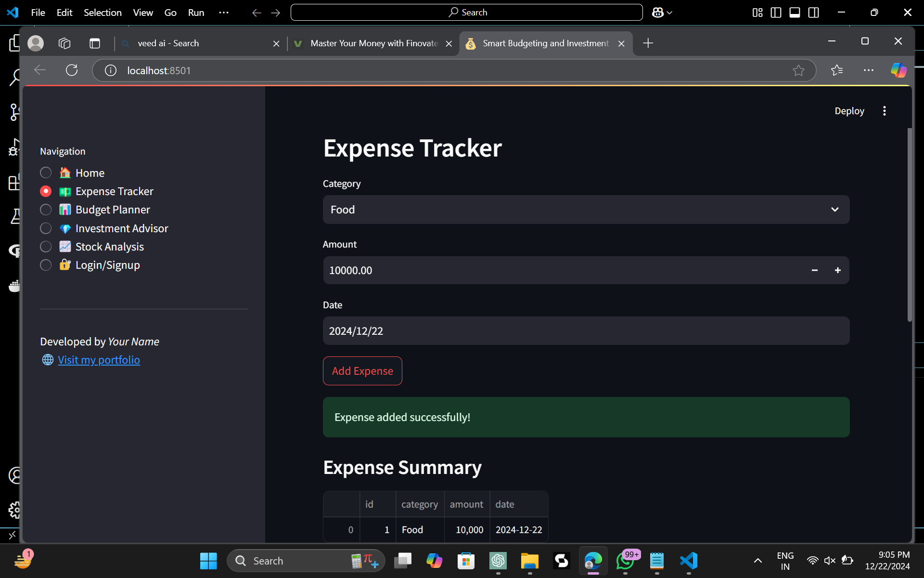Click the browser tab actions icon
Screen dimensions: 924x578
tap(95, 43)
